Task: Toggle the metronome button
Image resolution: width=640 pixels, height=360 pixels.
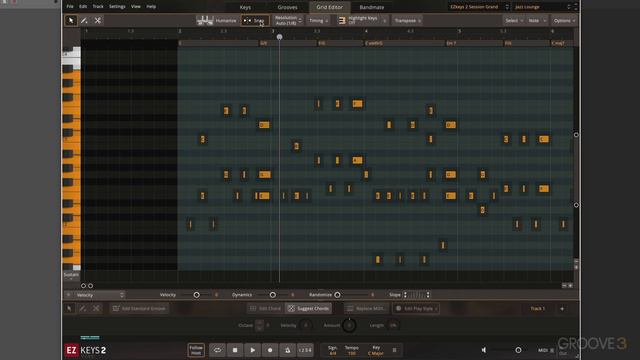Action: click(287, 350)
